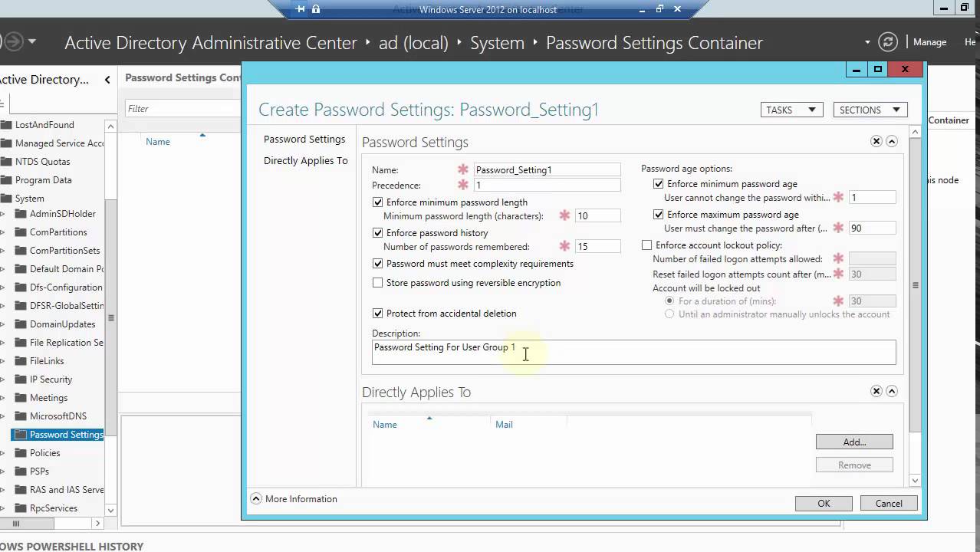Uncheck Enforce minimum password age

[x=658, y=184]
